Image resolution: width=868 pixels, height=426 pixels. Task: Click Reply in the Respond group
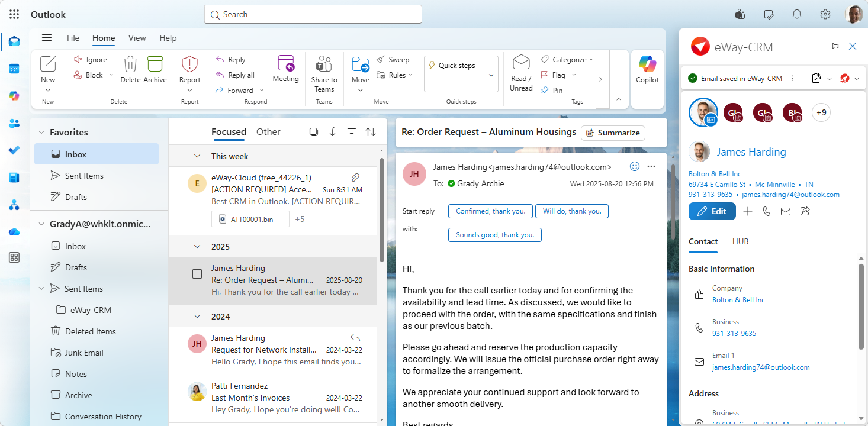click(230, 59)
